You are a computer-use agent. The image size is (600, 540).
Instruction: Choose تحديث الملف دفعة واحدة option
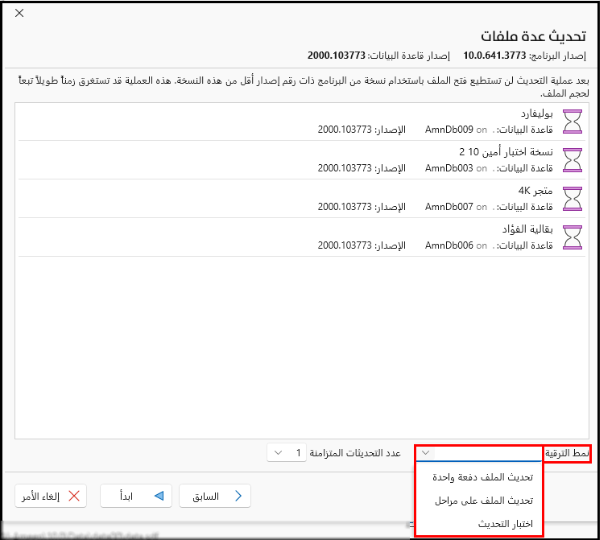pyautogui.click(x=478, y=477)
